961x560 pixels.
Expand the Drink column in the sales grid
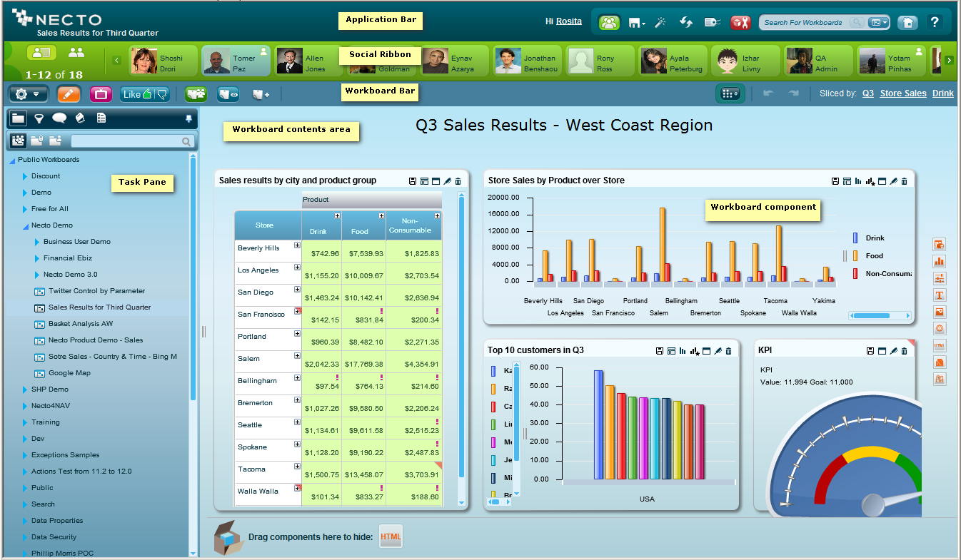coord(337,215)
